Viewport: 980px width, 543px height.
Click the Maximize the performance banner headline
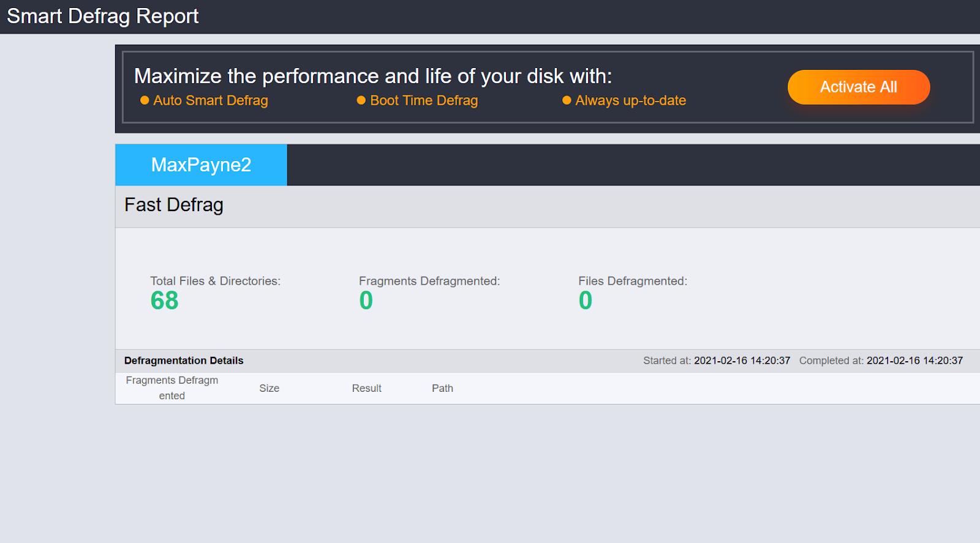[x=373, y=76]
